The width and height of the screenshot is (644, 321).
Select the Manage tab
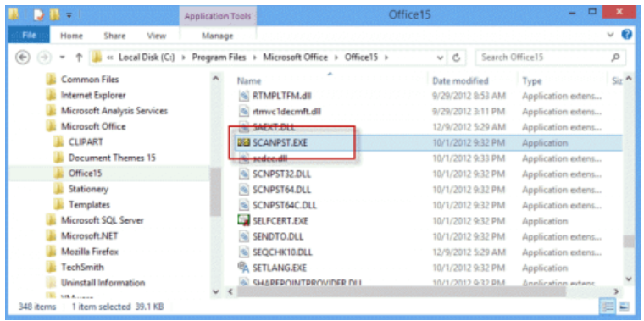coord(217,36)
